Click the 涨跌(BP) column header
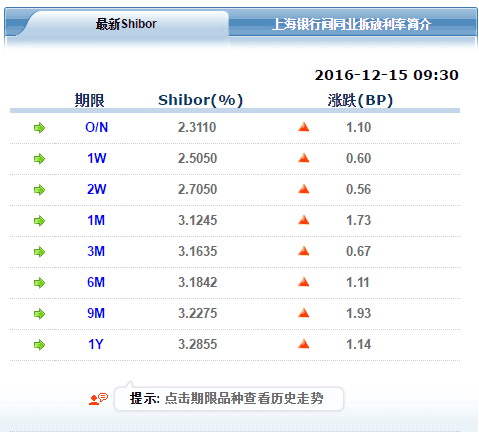Viewport: 479px width, 436px height. (x=360, y=100)
